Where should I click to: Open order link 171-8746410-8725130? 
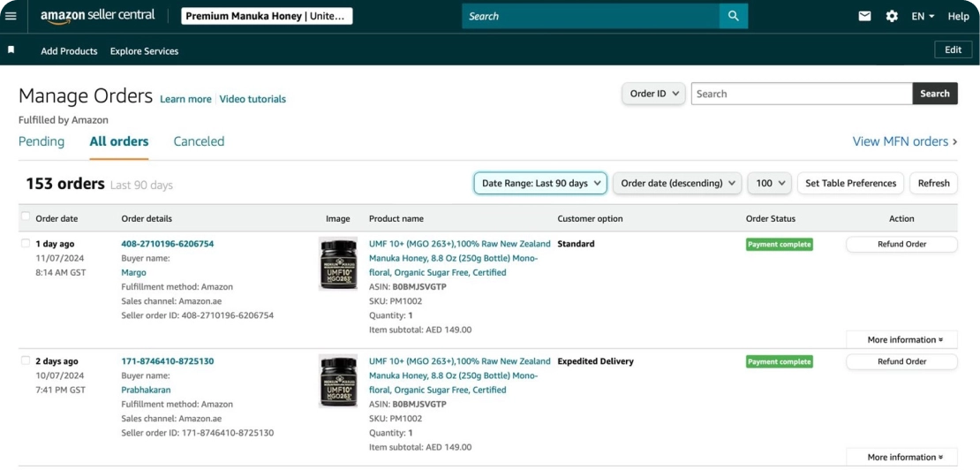168,361
